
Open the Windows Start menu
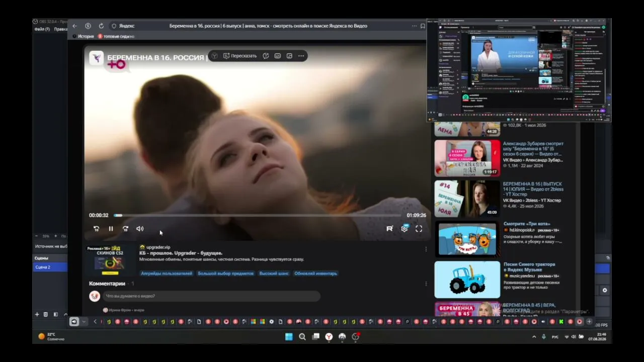pos(289,337)
